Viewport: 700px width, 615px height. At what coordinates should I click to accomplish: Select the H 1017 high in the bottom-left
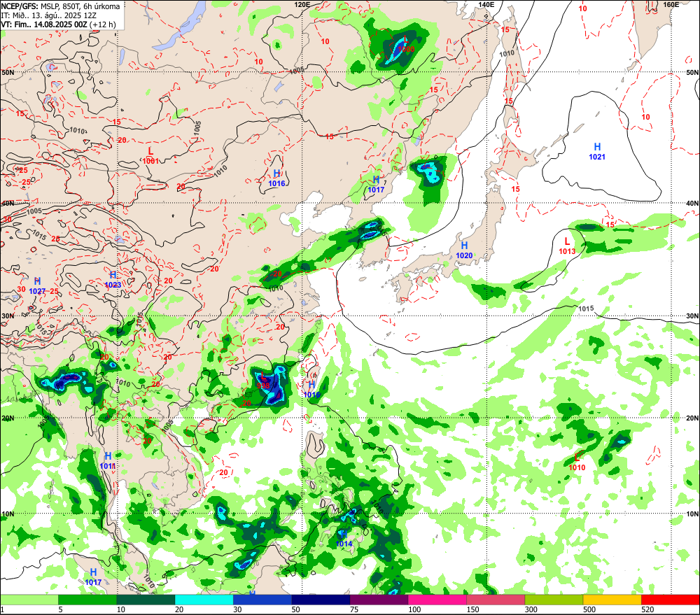tap(93, 577)
